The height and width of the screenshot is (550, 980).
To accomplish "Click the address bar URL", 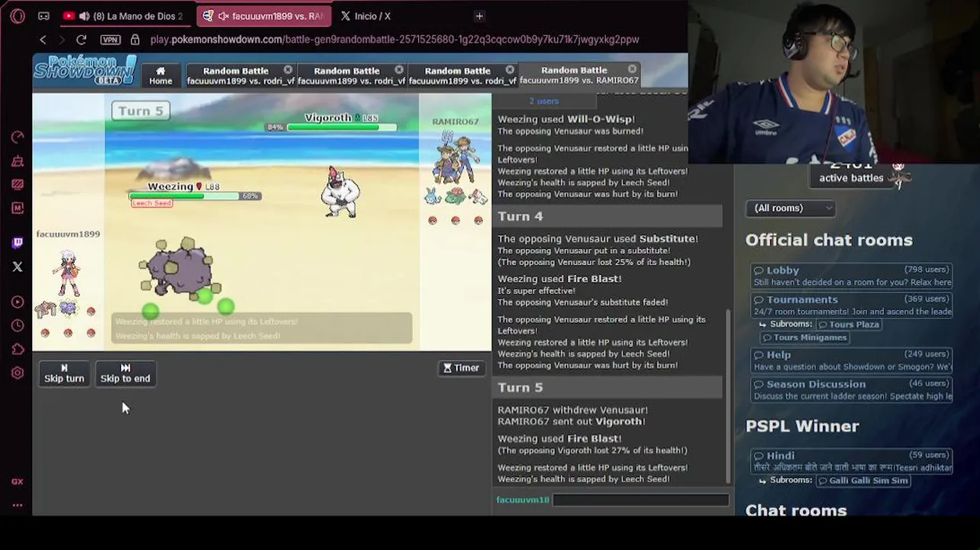I will pyautogui.click(x=395, y=40).
